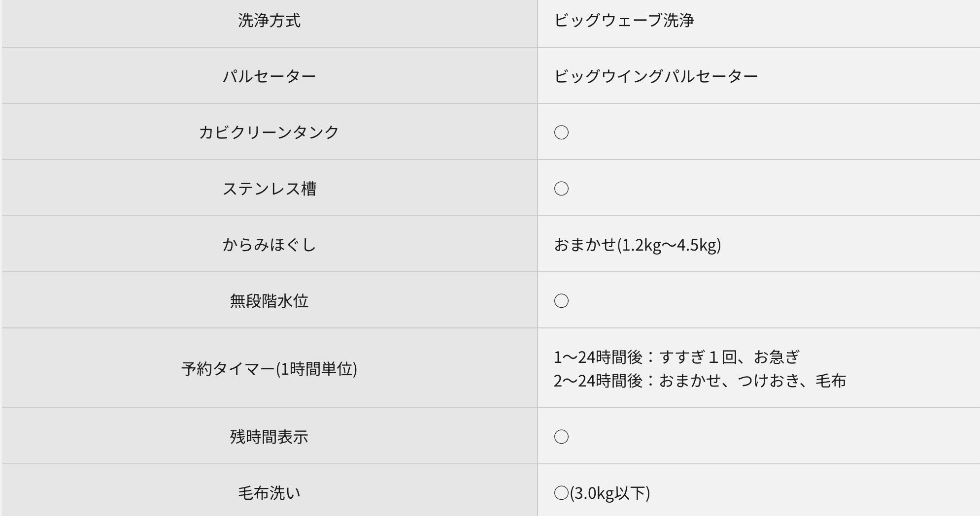980x516 pixels.
Task: Click the circle mark beside カビクリーンタンク
Action: coord(561,132)
